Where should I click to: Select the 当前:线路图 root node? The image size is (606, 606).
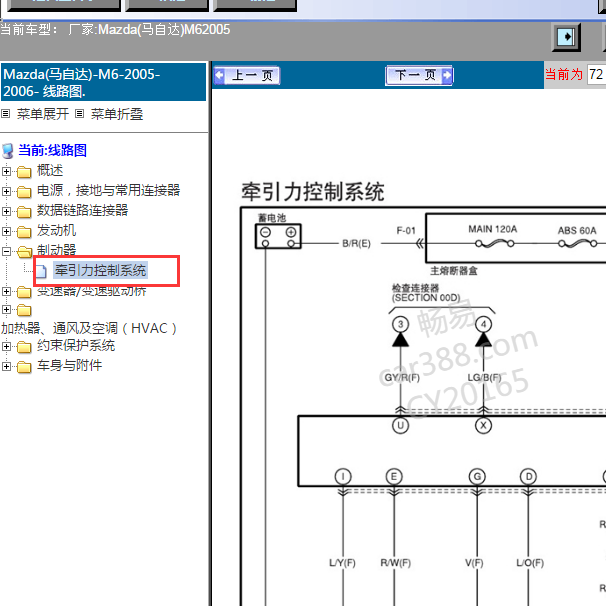(52, 150)
